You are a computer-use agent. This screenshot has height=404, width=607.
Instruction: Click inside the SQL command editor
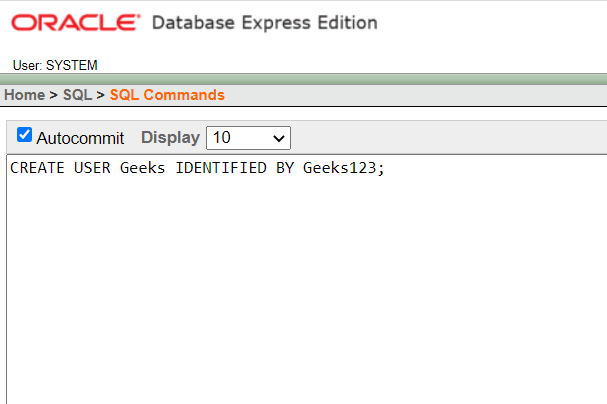pos(307,279)
